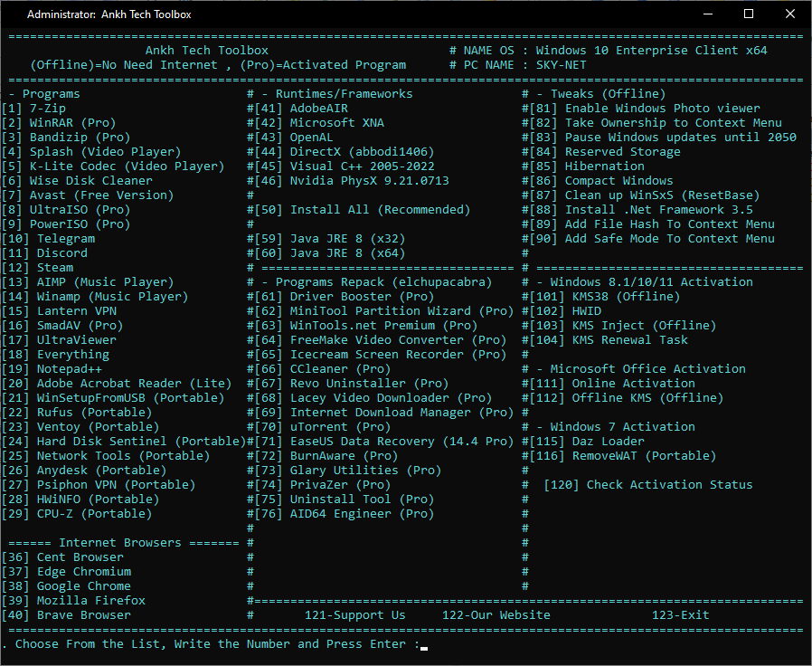
Task: Click '[111] Online Activation' entry
Action: (612, 384)
